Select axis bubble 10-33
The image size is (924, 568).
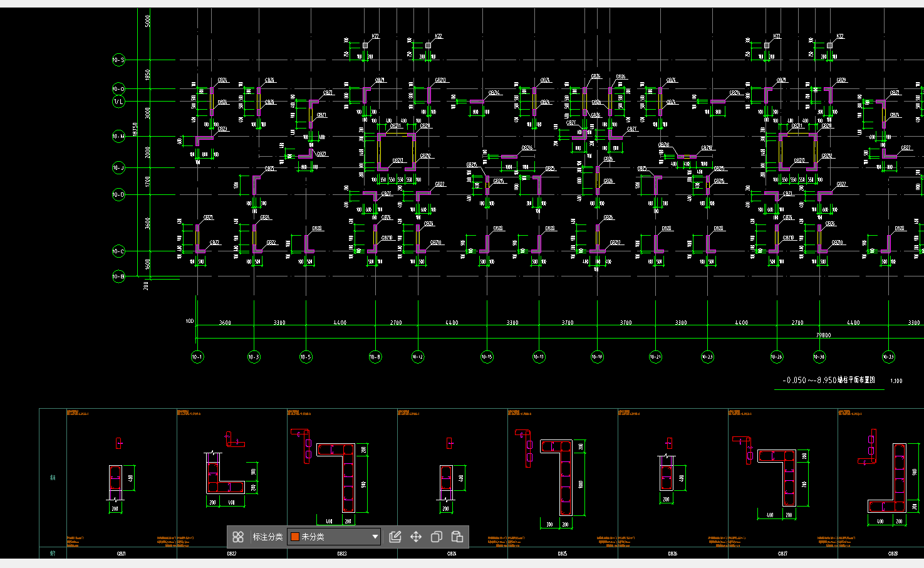tap(888, 357)
